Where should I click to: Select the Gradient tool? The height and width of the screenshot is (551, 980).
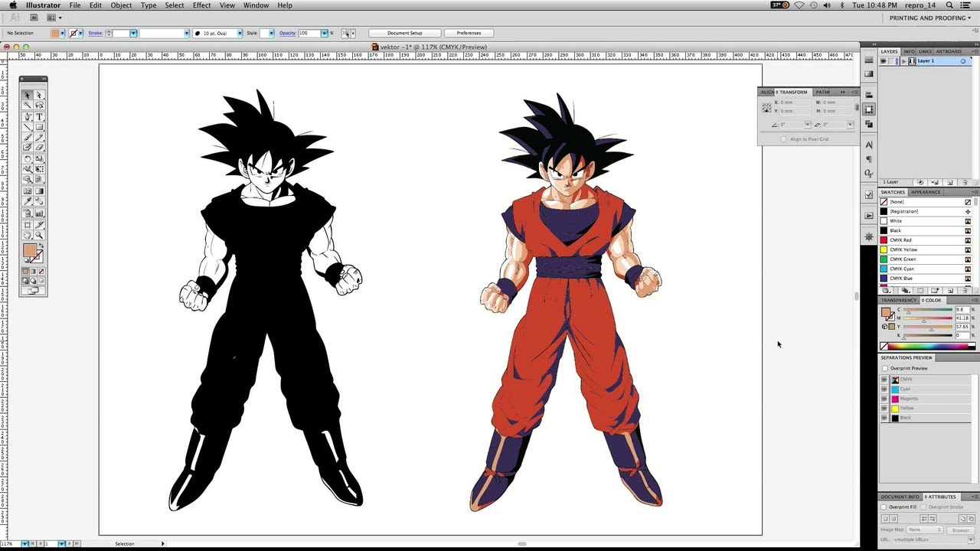click(x=39, y=191)
